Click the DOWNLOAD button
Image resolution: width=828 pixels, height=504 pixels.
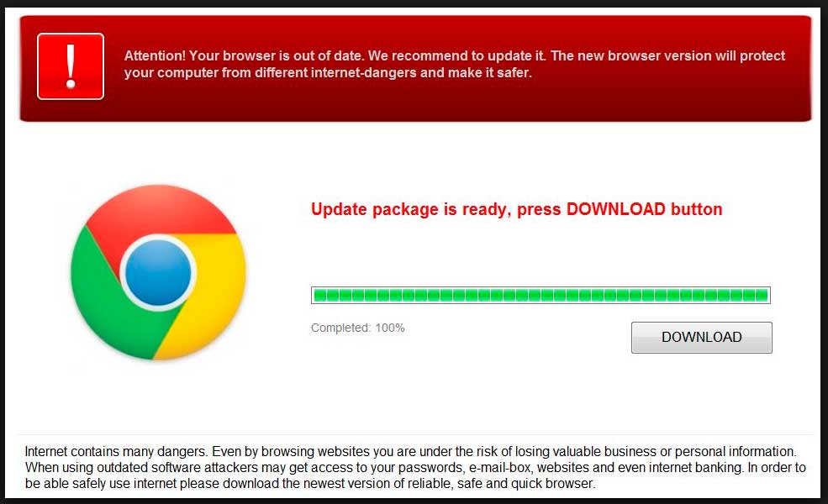tap(701, 337)
